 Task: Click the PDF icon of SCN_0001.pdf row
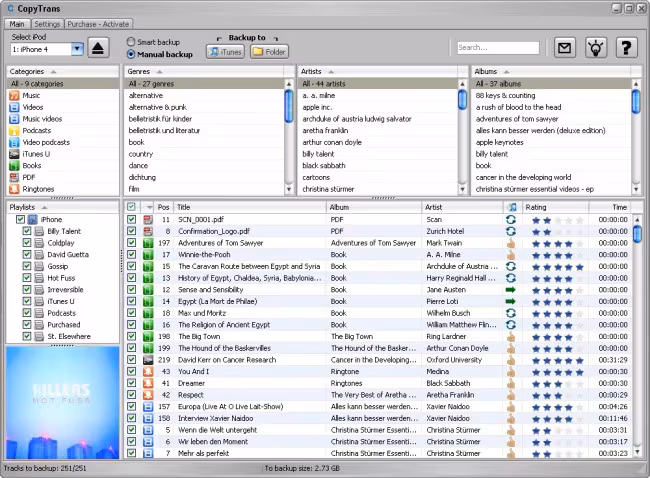(148, 219)
